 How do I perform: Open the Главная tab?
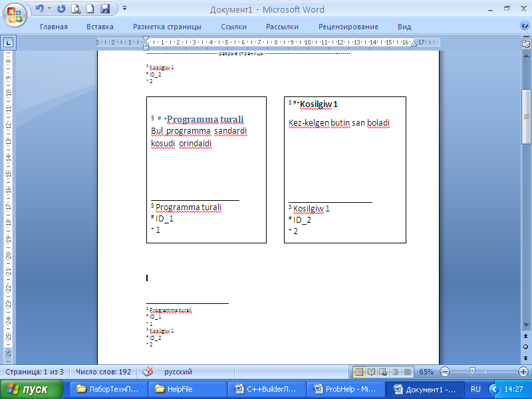click(54, 27)
